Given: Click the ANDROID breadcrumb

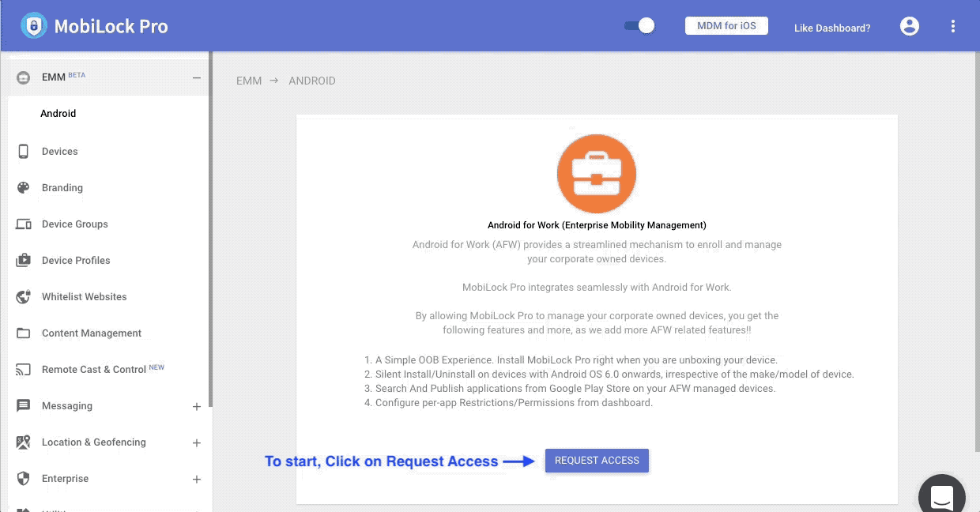Looking at the screenshot, I should [312, 81].
